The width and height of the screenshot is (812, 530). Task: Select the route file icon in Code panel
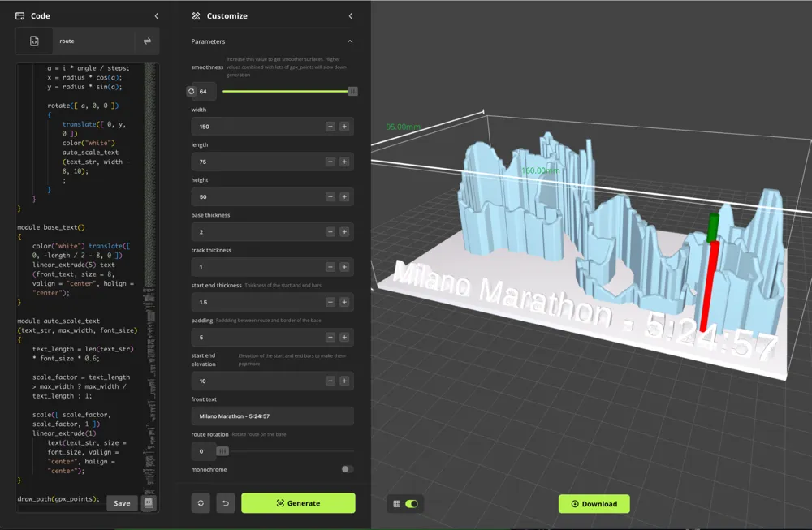click(x=34, y=41)
